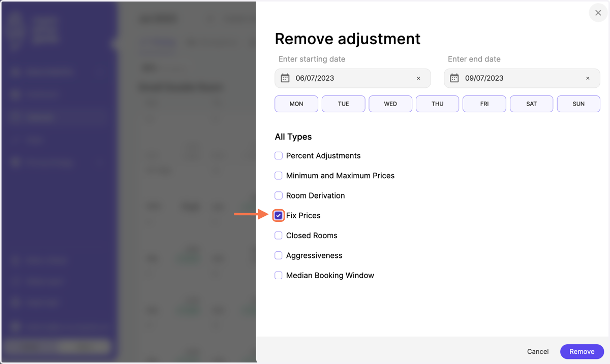Toggle the SUN weekday button
610x364 pixels.
point(578,104)
